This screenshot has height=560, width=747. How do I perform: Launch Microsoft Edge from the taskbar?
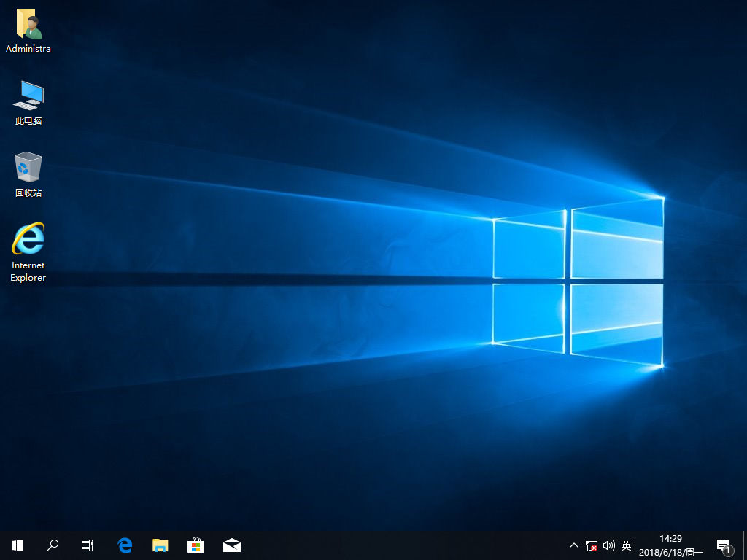pos(125,545)
